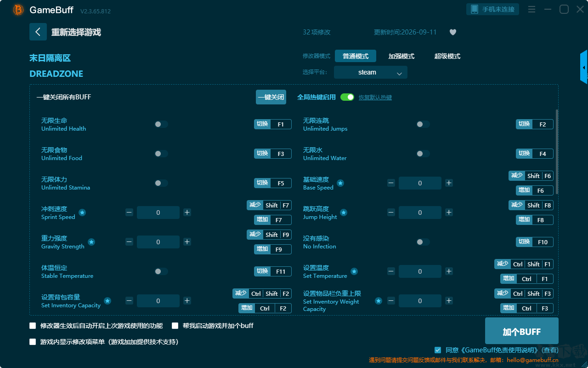Image resolution: width=588 pixels, height=368 pixels.
Task: Click Shift F6 decrease hotkey for Base Speed
Action: tap(531, 176)
